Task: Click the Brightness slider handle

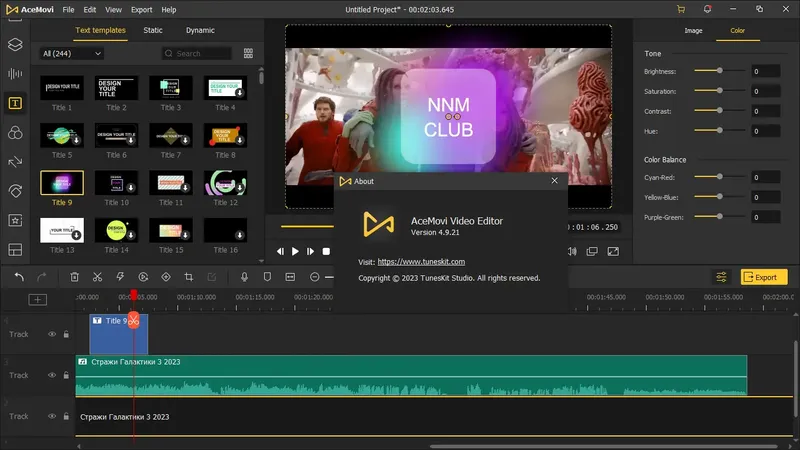Action: [x=720, y=71]
